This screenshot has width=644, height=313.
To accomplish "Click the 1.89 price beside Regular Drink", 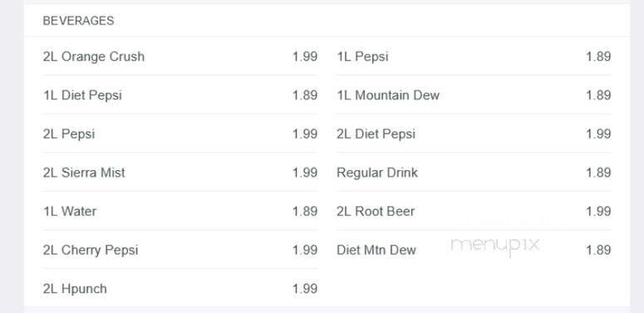I will tap(598, 173).
